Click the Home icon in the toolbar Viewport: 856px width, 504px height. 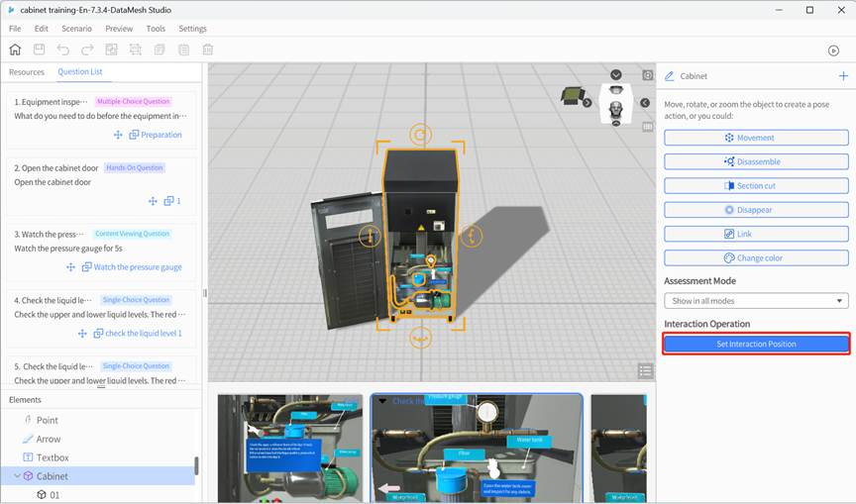[x=15, y=50]
